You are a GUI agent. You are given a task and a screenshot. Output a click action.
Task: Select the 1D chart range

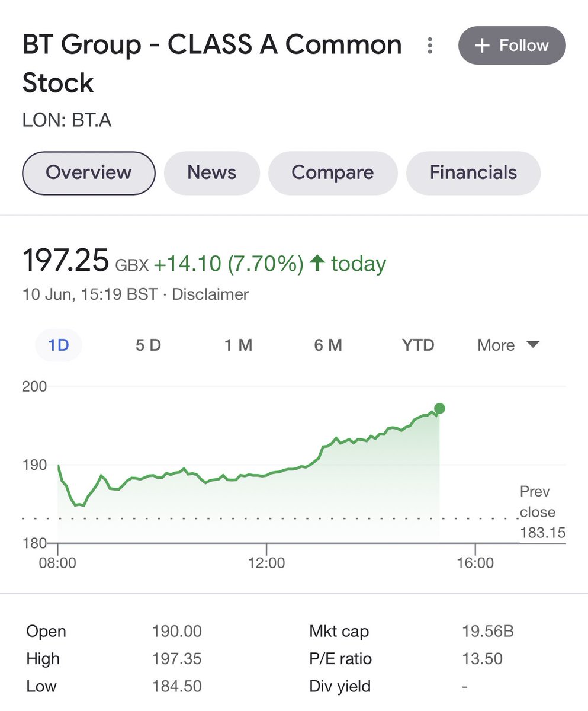point(59,345)
